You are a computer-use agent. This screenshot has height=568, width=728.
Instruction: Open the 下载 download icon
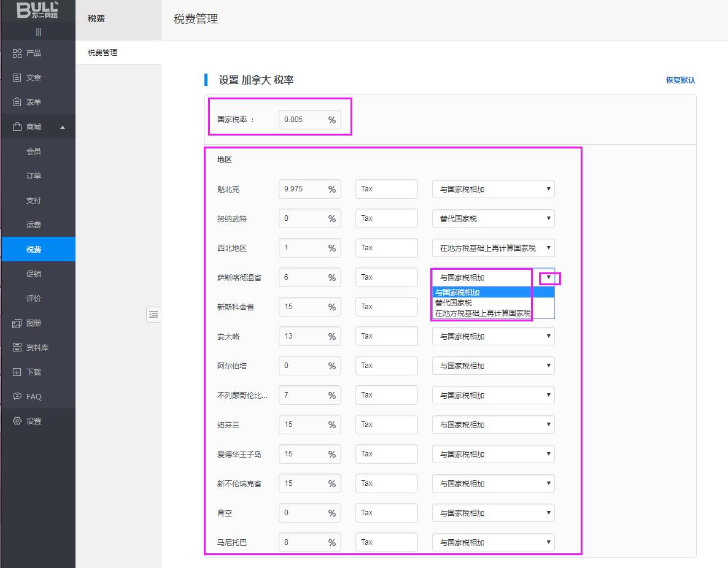pyautogui.click(x=17, y=372)
